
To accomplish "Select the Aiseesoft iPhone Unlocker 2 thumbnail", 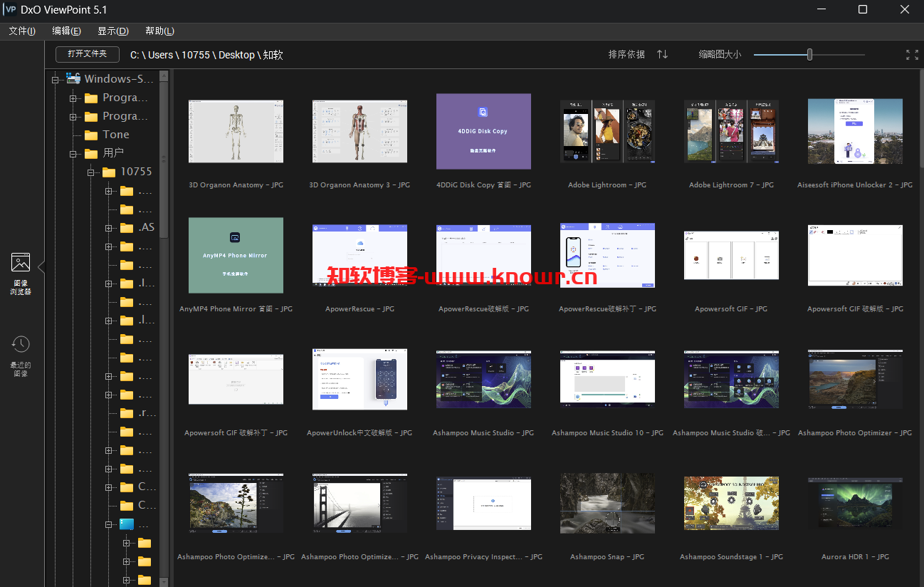I will (855, 131).
